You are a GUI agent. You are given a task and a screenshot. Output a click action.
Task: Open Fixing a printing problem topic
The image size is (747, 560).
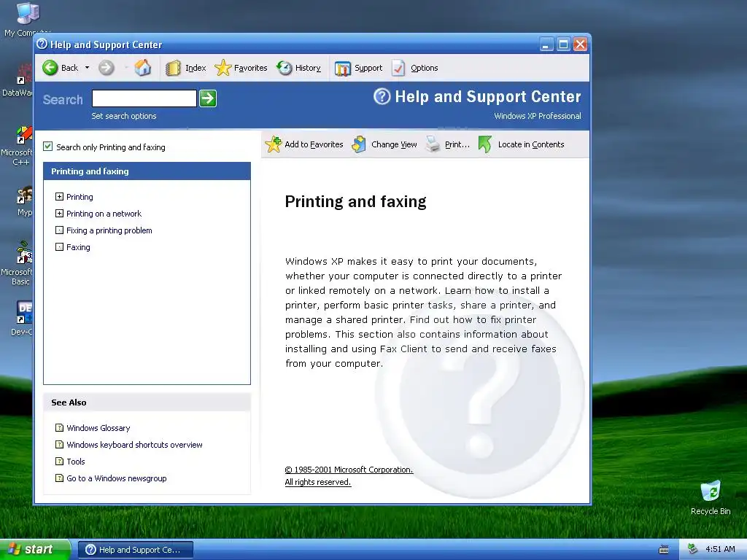point(109,230)
